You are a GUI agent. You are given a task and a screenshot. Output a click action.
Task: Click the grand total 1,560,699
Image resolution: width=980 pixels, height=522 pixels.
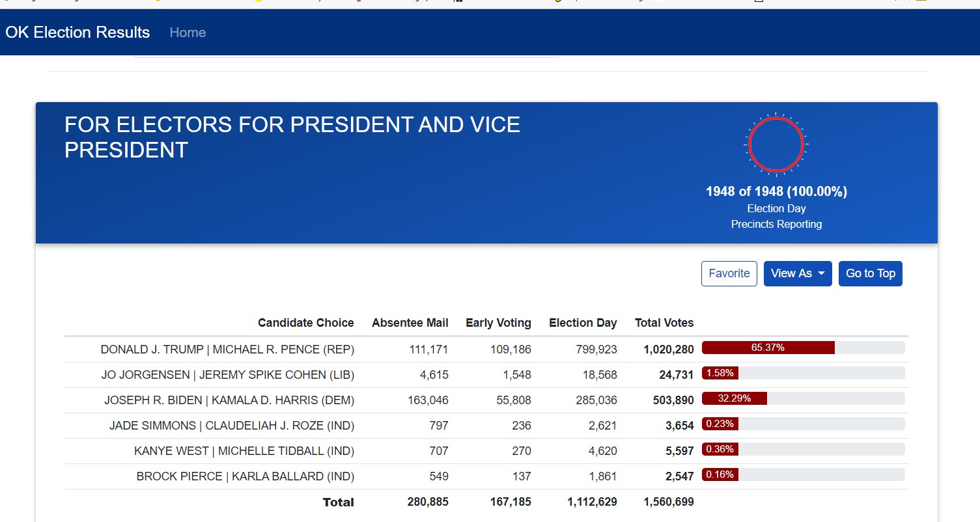[669, 502]
